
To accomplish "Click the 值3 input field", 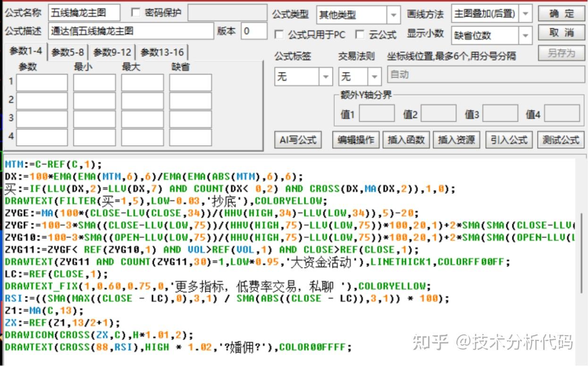I will (x=500, y=114).
